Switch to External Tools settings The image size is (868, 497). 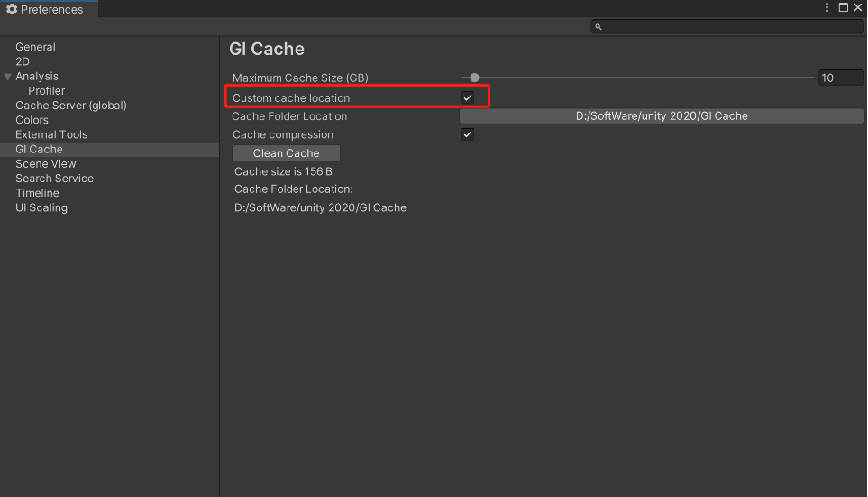click(x=51, y=134)
